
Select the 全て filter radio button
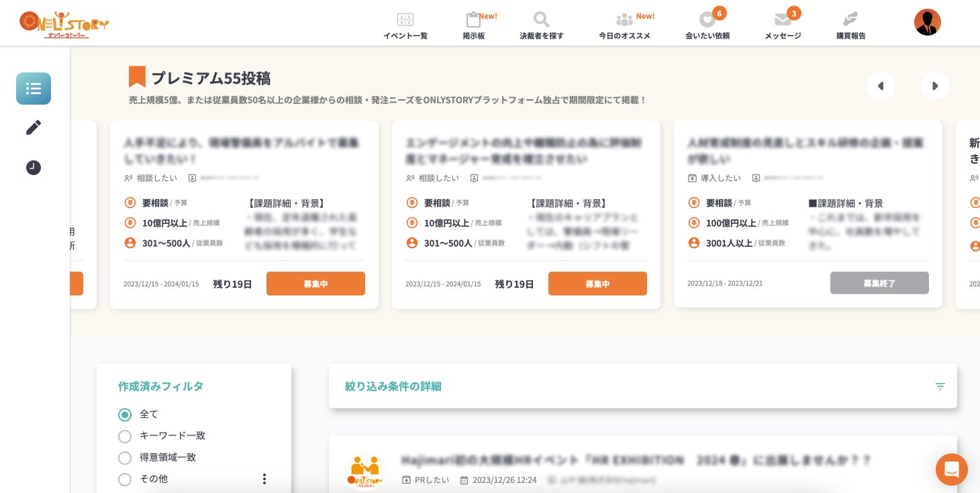125,415
